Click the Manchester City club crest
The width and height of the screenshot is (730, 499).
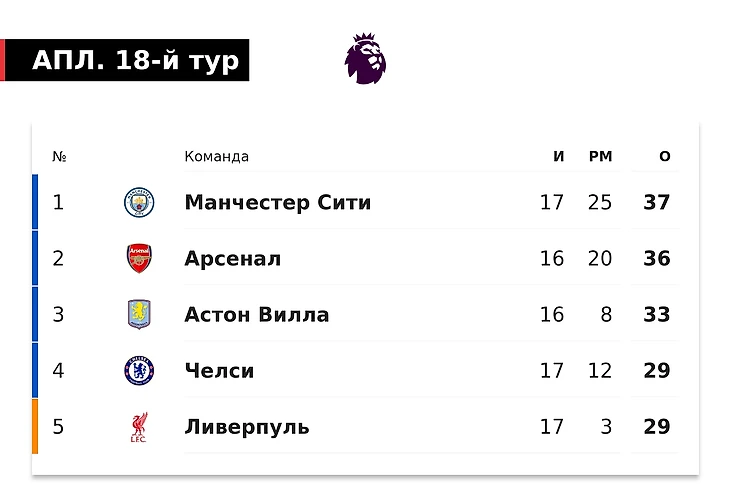[x=139, y=202]
